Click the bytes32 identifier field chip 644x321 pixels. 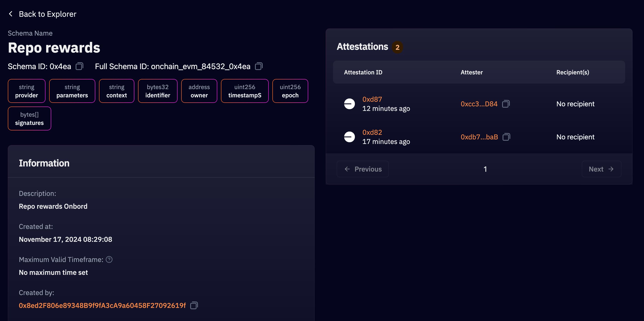158,91
